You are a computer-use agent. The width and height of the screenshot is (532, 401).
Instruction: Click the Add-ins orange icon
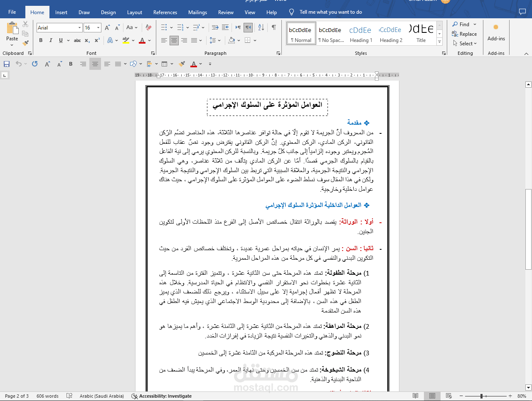[x=496, y=27]
